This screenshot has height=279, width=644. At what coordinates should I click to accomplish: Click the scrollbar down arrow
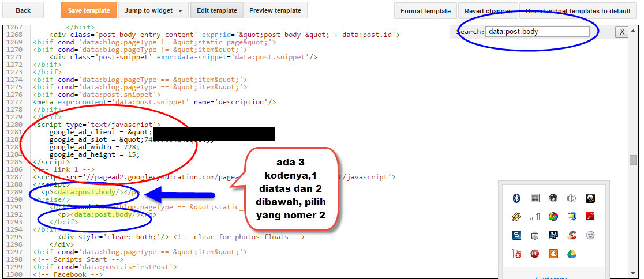point(633,273)
